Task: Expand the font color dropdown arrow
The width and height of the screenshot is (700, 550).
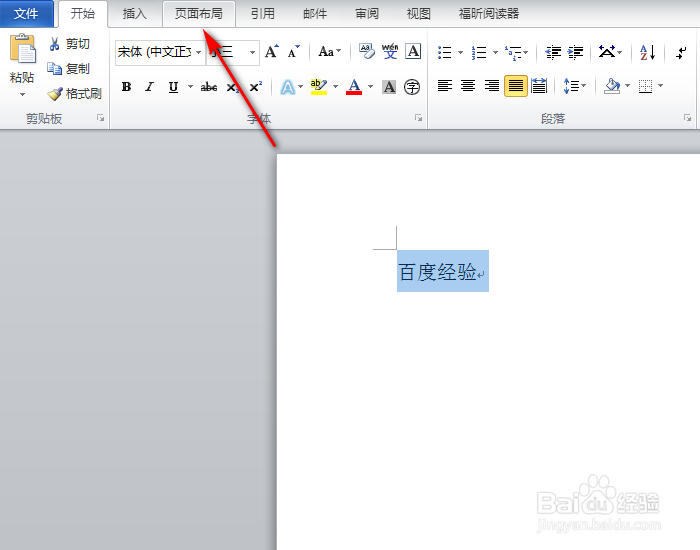Action: (370, 86)
